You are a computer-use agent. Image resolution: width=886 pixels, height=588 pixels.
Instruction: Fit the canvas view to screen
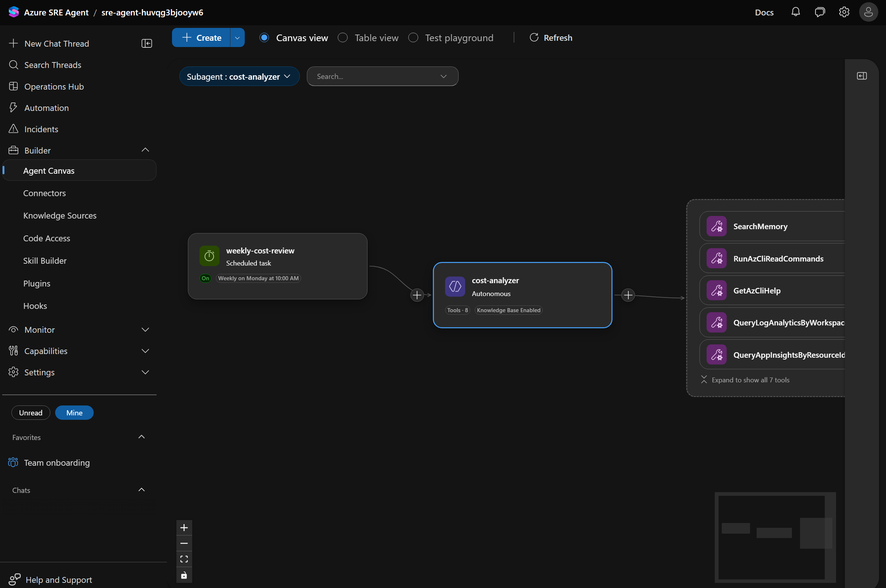(184, 559)
